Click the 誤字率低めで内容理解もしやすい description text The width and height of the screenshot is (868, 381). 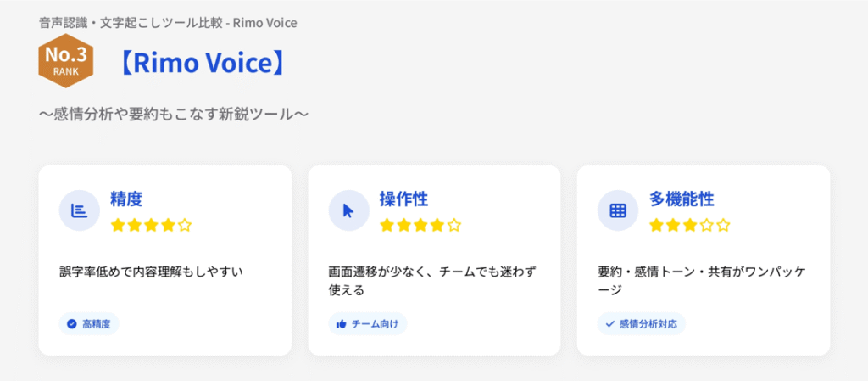(151, 272)
